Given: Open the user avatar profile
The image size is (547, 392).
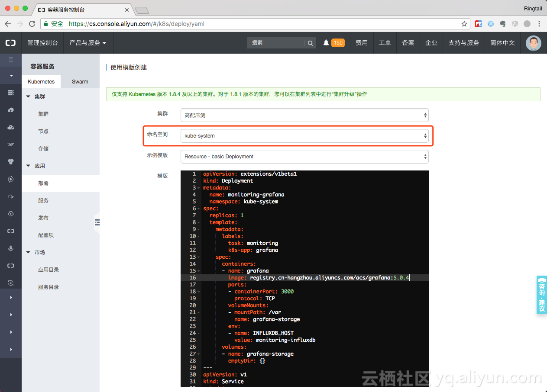Looking at the screenshot, I should coord(533,43).
